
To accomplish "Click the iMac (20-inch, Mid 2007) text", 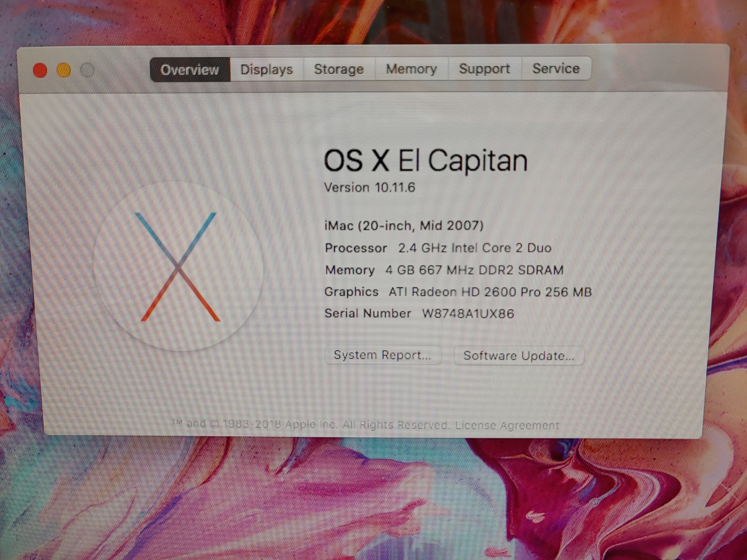I will click(404, 226).
